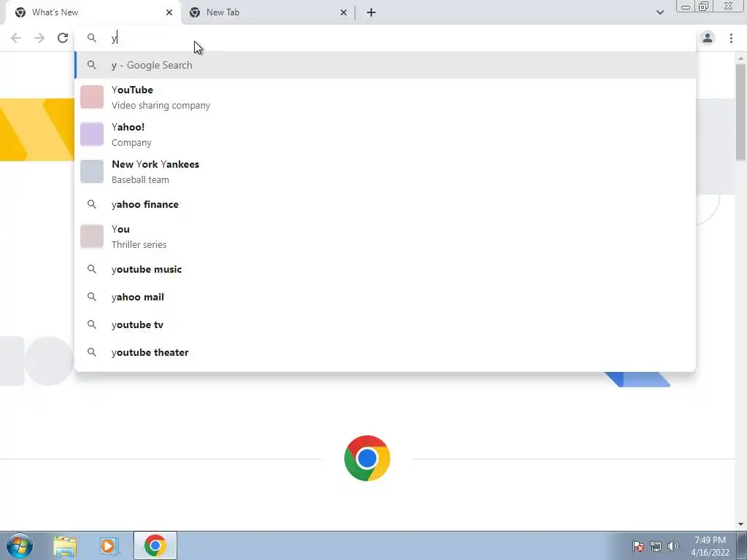The image size is (747, 560).
Task: Click the New York Yankees thumbnail image
Action: pyautogui.click(x=92, y=171)
